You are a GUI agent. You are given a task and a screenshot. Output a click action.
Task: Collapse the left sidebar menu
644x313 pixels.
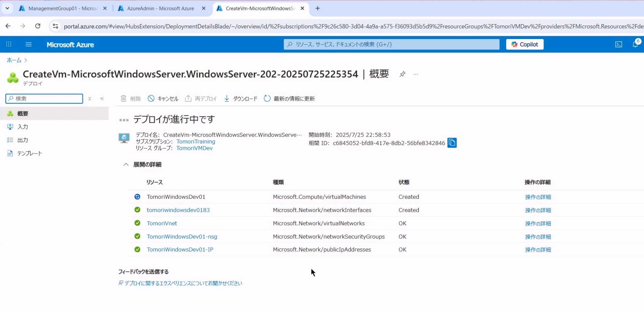click(102, 99)
